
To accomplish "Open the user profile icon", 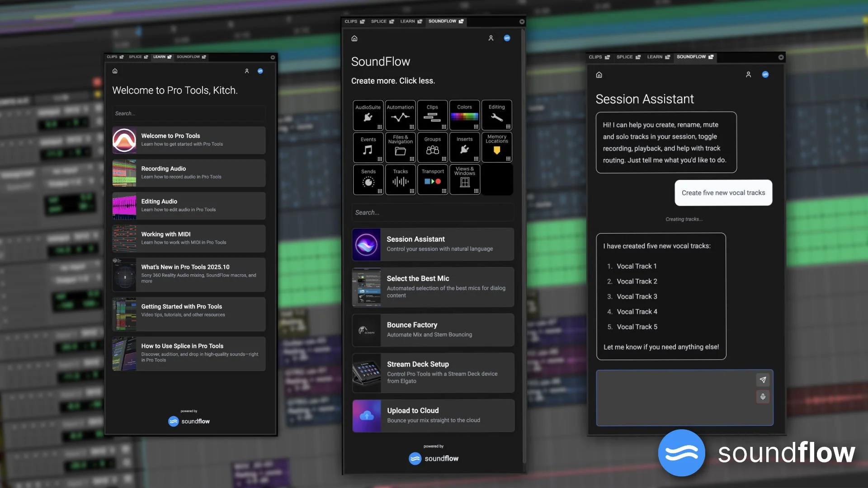I will click(491, 38).
